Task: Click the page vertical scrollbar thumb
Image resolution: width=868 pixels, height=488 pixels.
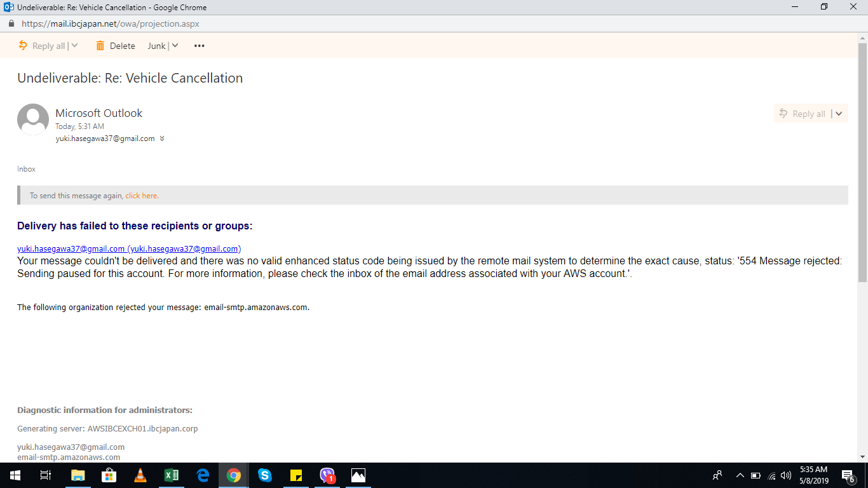Action: [x=862, y=162]
